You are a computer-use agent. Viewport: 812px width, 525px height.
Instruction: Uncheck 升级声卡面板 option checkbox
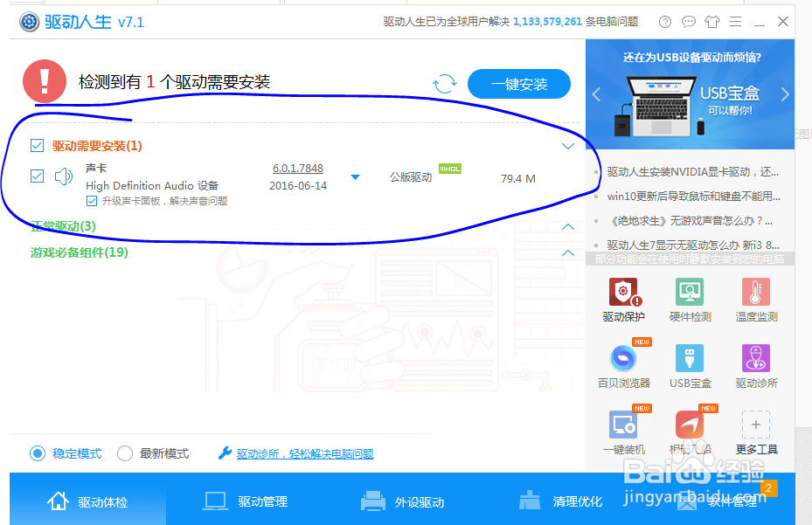coord(92,201)
